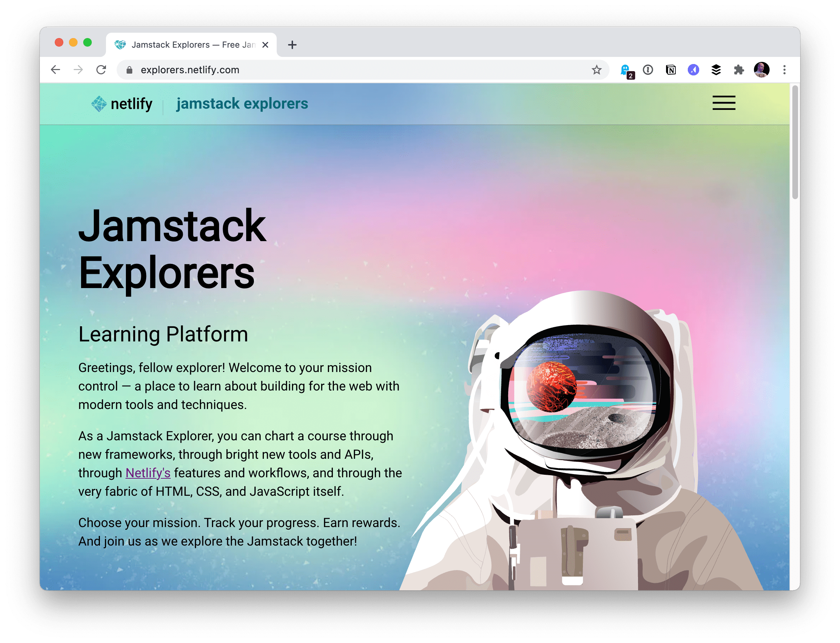840x643 pixels.
Task: Minimize the window with the yellow button
Action: tap(73, 42)
